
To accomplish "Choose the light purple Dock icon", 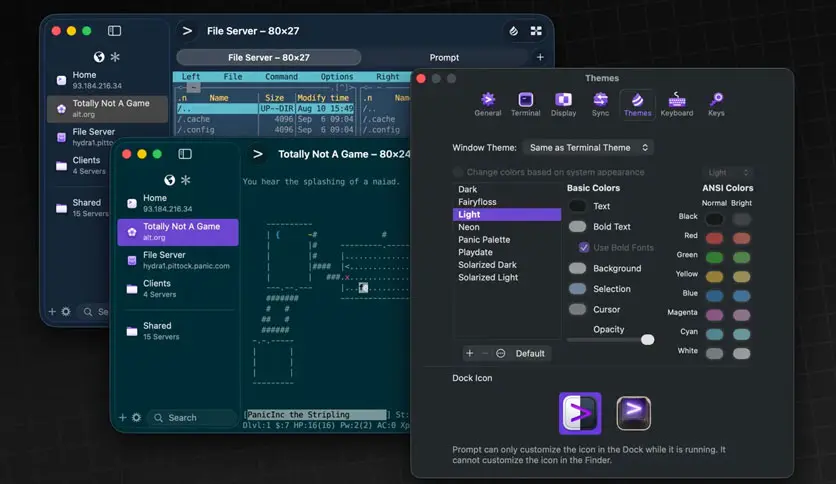I will click(580, 413).
